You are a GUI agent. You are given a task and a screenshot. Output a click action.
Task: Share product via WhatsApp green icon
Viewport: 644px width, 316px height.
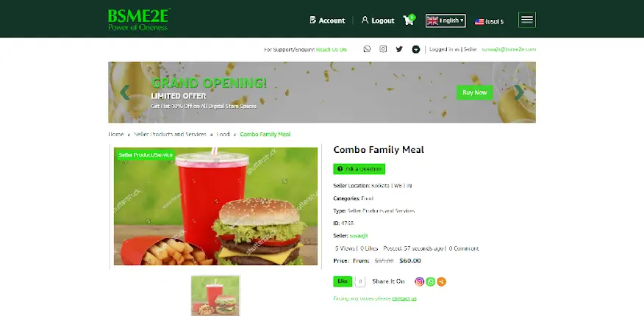coord(430,281)
